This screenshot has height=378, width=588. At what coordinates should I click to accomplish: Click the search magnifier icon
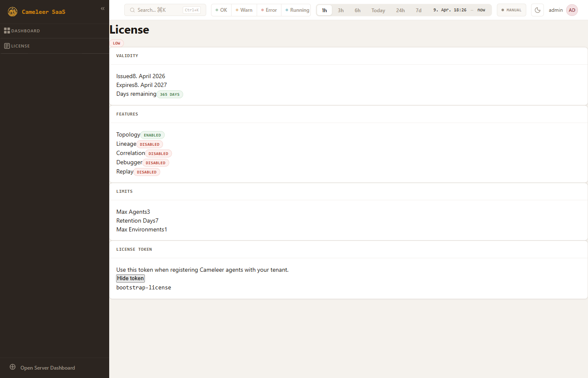click(x=132, y=10)
